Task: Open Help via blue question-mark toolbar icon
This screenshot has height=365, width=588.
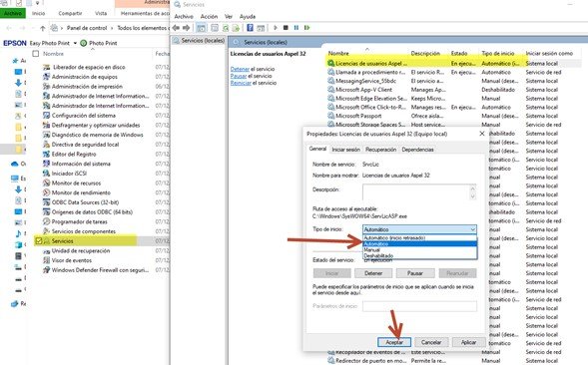Action: tap(251, 28)
